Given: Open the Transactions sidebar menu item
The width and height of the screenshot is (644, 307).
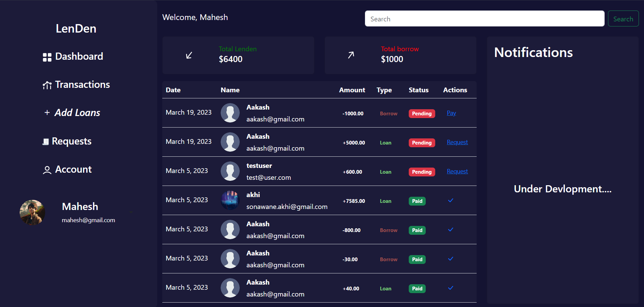Looking at the screenshot, I should pos(82,84).
